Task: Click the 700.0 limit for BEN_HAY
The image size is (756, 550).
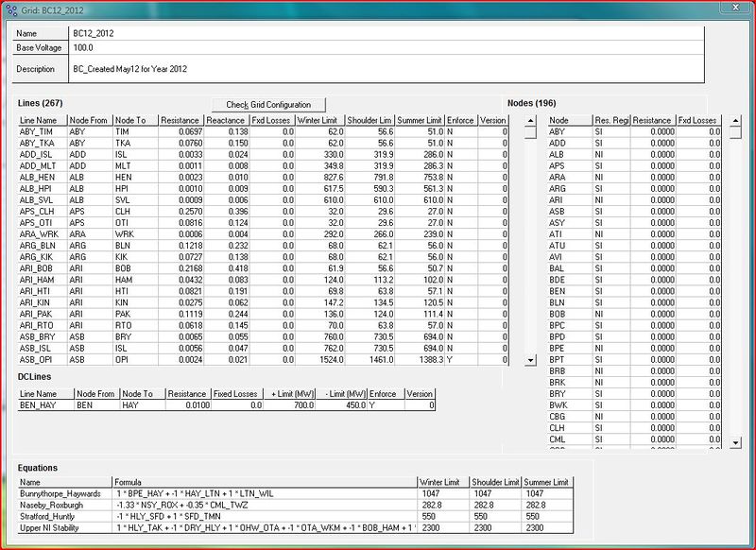Action: tap(290, 405)
